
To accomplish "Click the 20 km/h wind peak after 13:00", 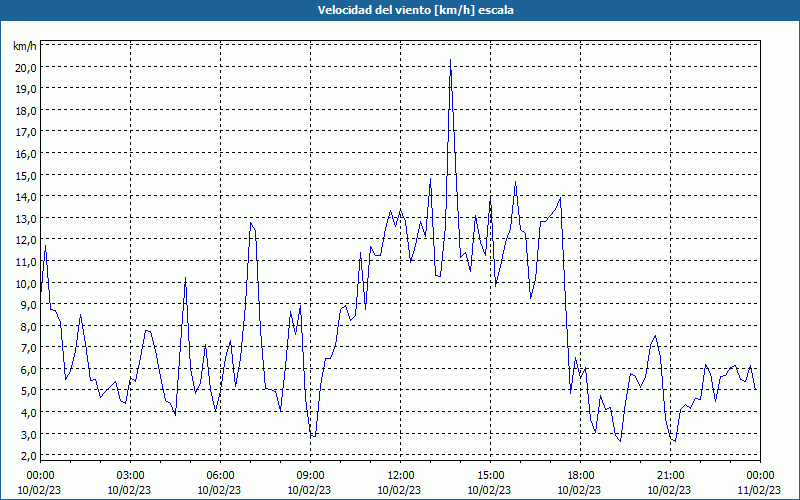I will point(450,60).
